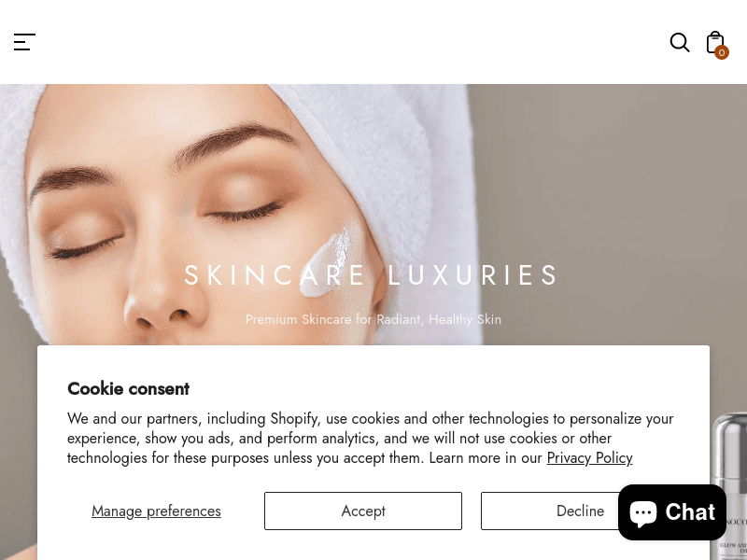Viewport: 747px width, 560px height.
Task: Open the search magnifier icon
Action: pos(680,42)
